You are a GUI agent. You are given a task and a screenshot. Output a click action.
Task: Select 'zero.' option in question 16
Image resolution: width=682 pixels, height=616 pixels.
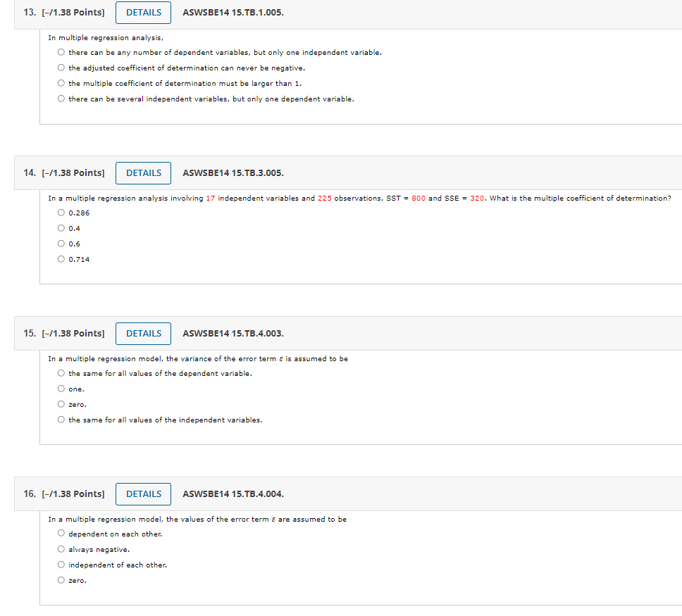[61, 580]
